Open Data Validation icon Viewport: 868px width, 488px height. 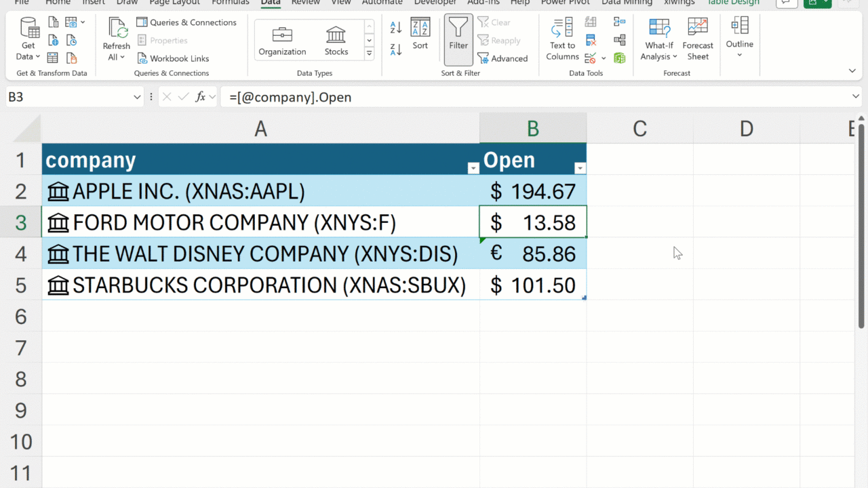[x=589, y=58]
